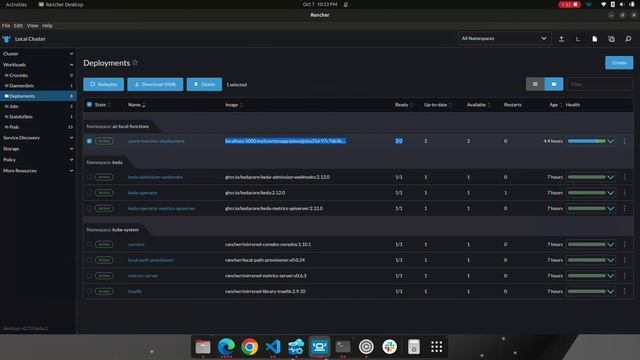This screenshot has width=640, height=360.
Task: Copy KubeConfig to clipboard icon
Action: [x=611, y=39]
